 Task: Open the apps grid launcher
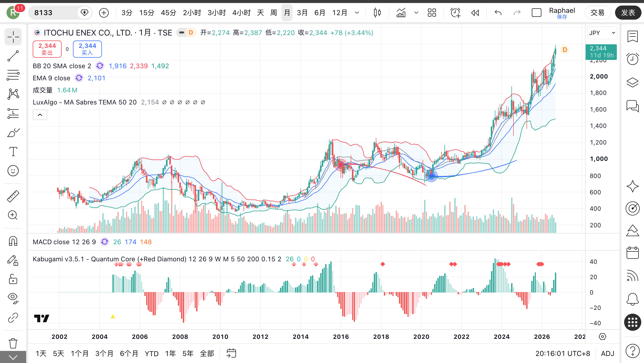pos(632,322)
